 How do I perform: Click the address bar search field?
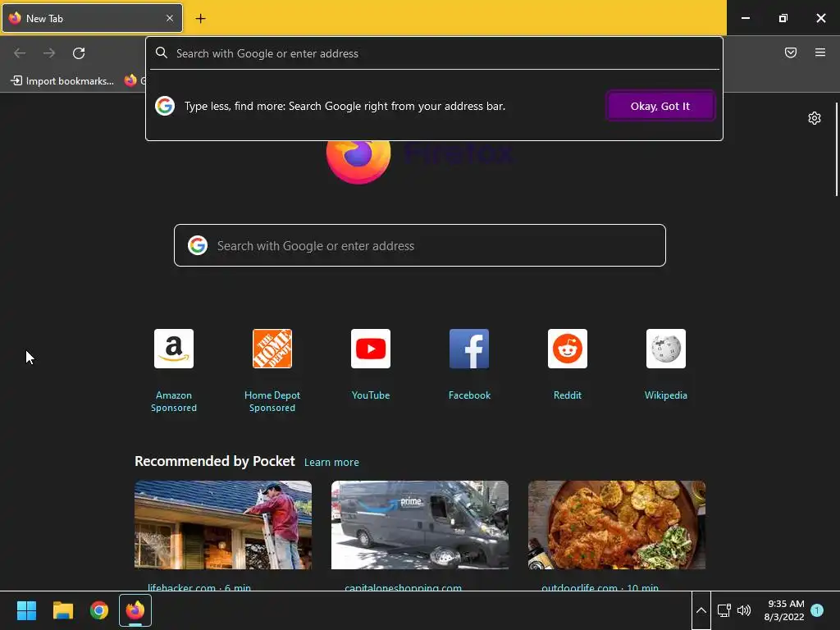coord(435,53)
